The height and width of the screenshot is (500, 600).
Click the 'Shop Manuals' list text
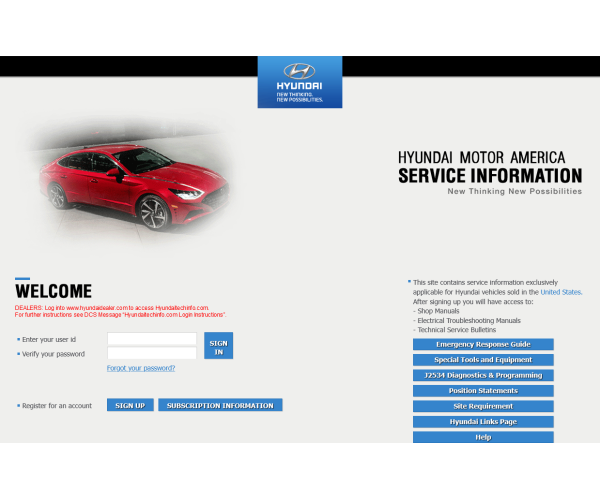(x=438, y=311)
